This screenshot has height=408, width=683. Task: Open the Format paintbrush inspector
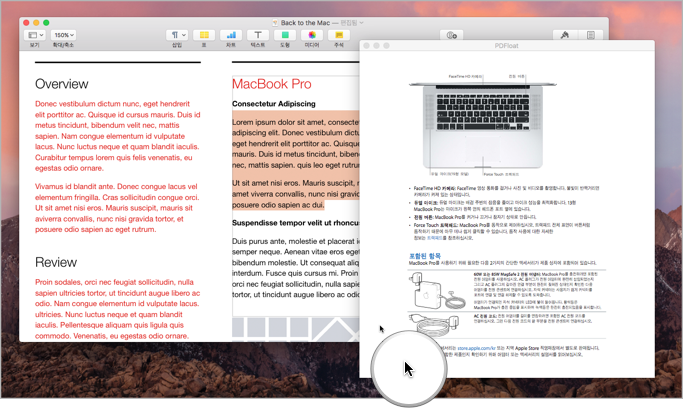coord(565,35)
